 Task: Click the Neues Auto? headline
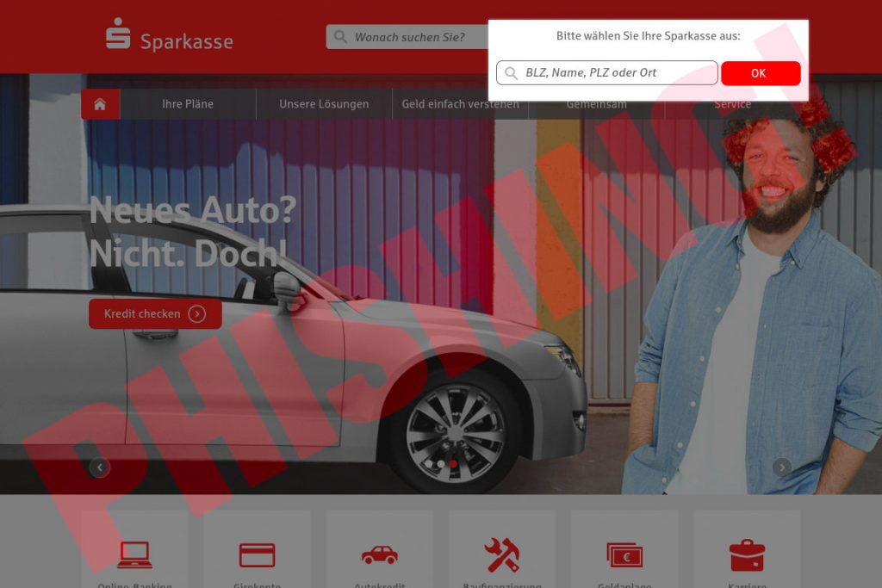point(193,210)
